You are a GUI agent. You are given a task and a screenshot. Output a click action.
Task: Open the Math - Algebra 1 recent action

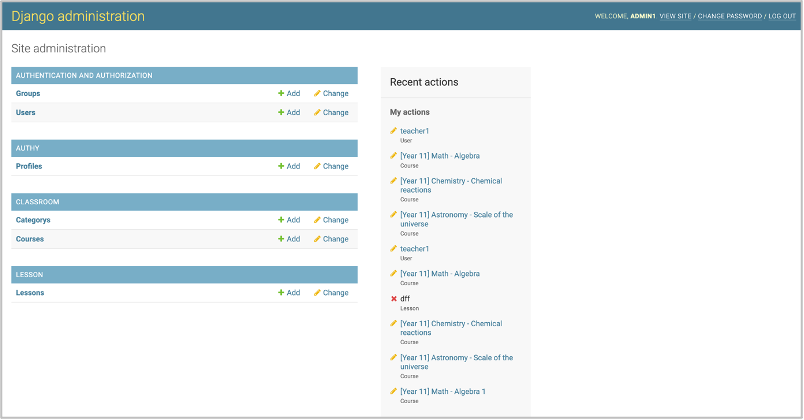point(442,391)
